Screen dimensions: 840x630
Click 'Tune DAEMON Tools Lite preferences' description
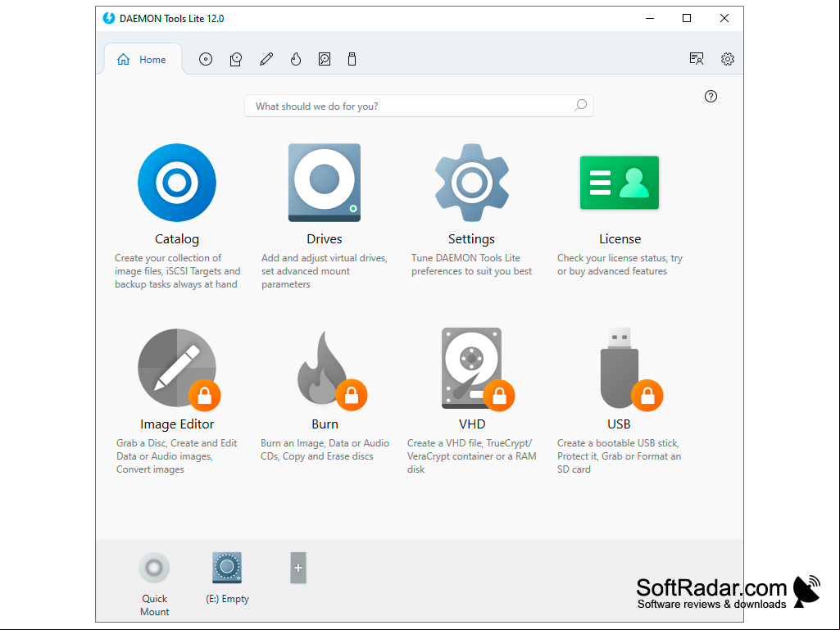tap(471, 265)
